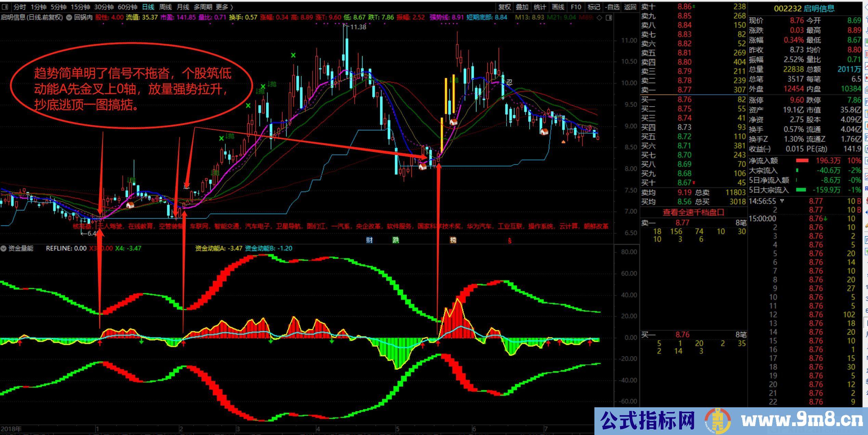Select the 60分钟 period tab
The image size is (868, 435).
[127, 7]
